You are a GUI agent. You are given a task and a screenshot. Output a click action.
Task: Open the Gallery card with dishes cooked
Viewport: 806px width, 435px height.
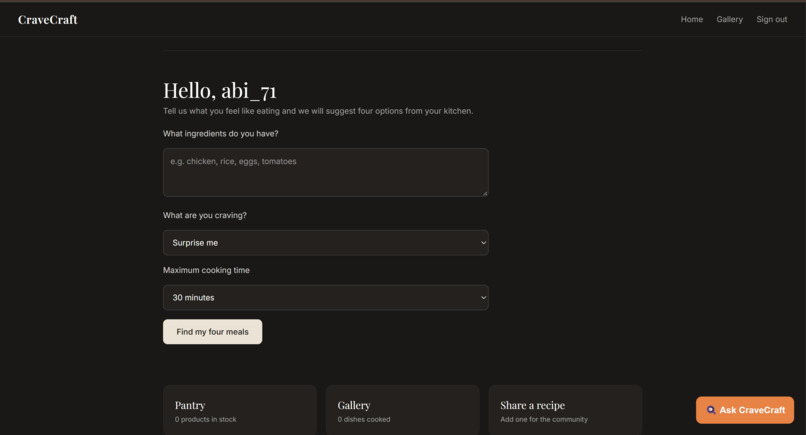[x=402, y=410]
